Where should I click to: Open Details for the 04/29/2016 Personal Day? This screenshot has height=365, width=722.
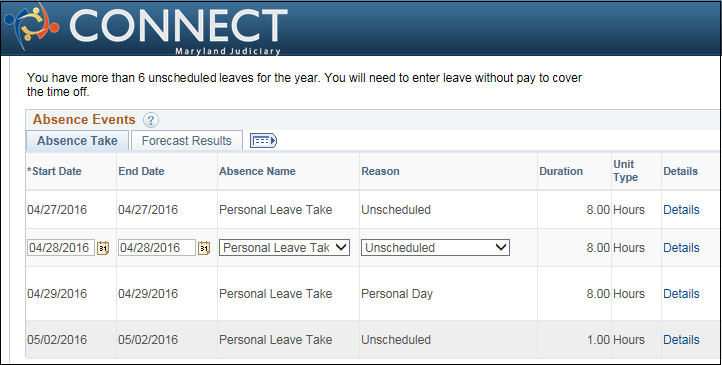coord(681,294)
